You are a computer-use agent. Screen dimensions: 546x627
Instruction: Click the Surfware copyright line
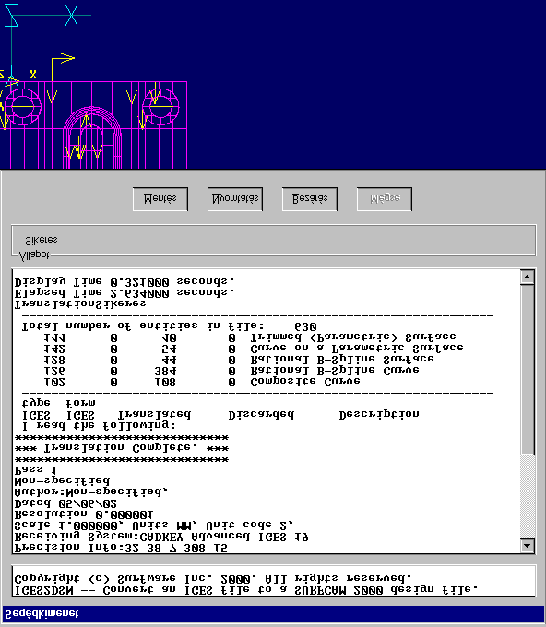coord(213,579)
